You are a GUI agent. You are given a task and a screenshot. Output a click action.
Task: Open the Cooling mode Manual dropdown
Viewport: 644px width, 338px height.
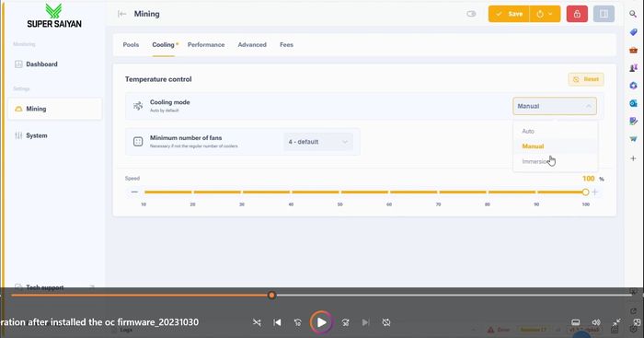(x=555, y=106)
